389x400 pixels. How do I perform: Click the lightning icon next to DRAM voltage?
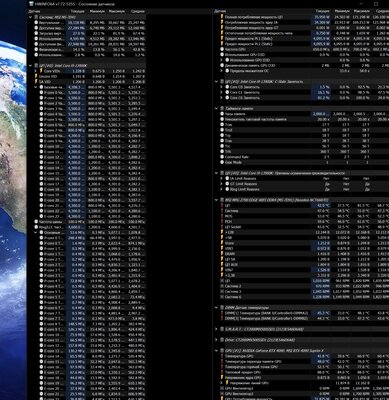click(222, 254)
